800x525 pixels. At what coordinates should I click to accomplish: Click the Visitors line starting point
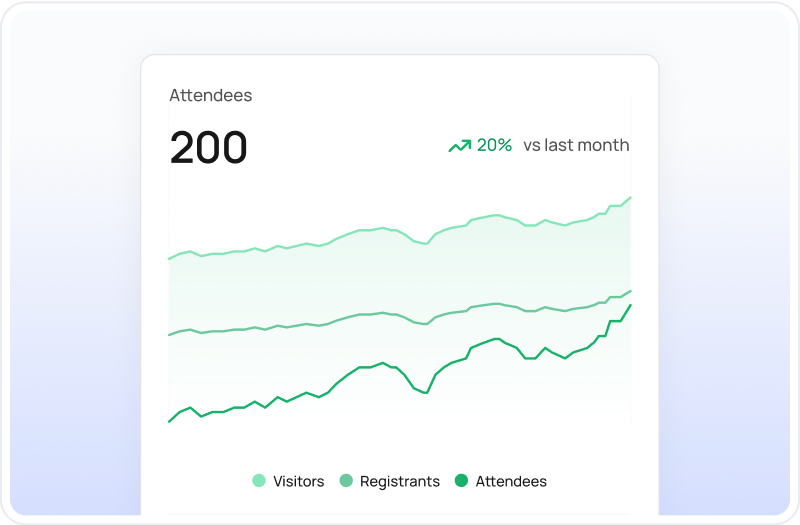[x=169, y=259]
